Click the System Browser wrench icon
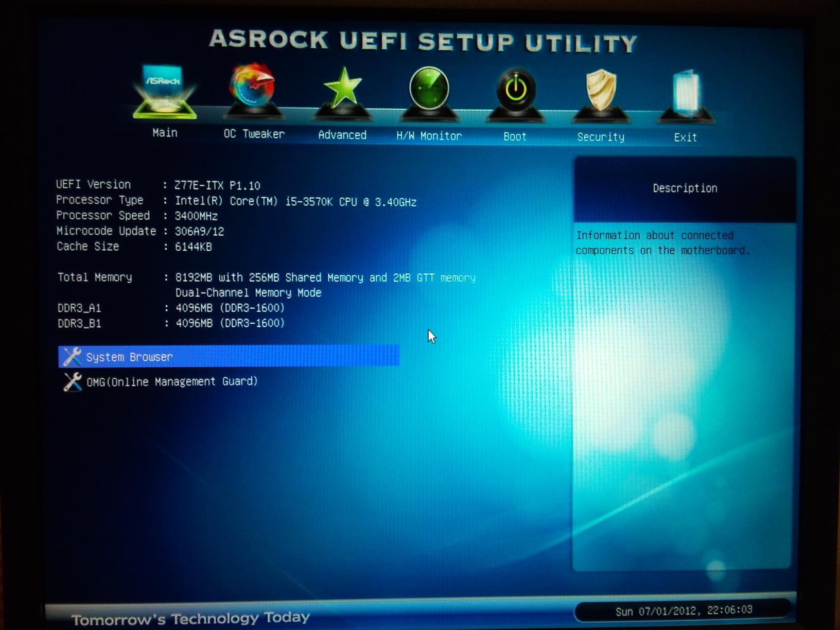Image resolution: width=840 pixels, height=630 pixels. click(x=72, y=357)
